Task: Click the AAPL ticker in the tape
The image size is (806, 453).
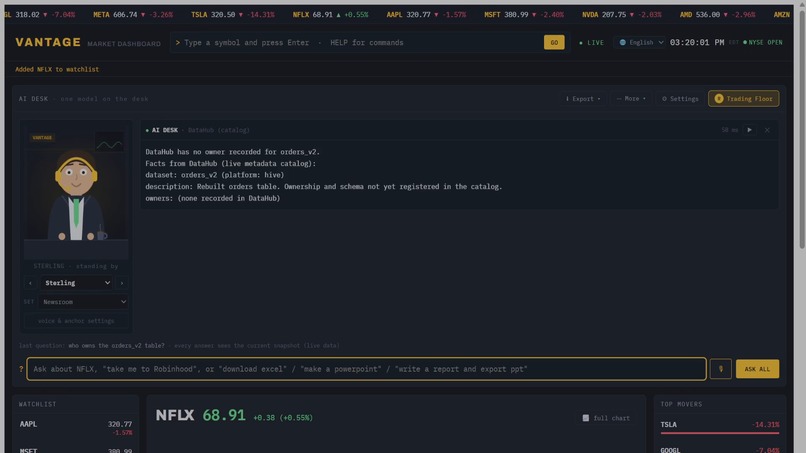Action: pyautogui.click(x=426, y=14)
